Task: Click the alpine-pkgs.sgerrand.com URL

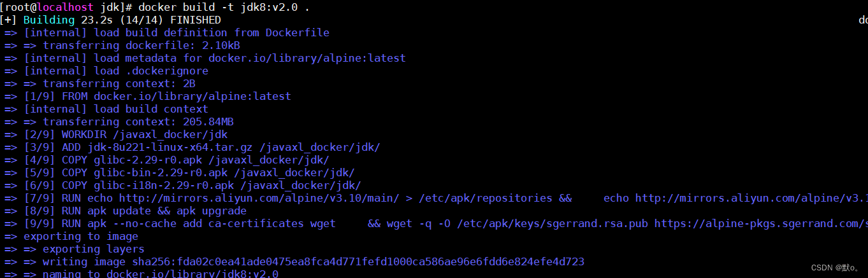Action: point(761,223)
